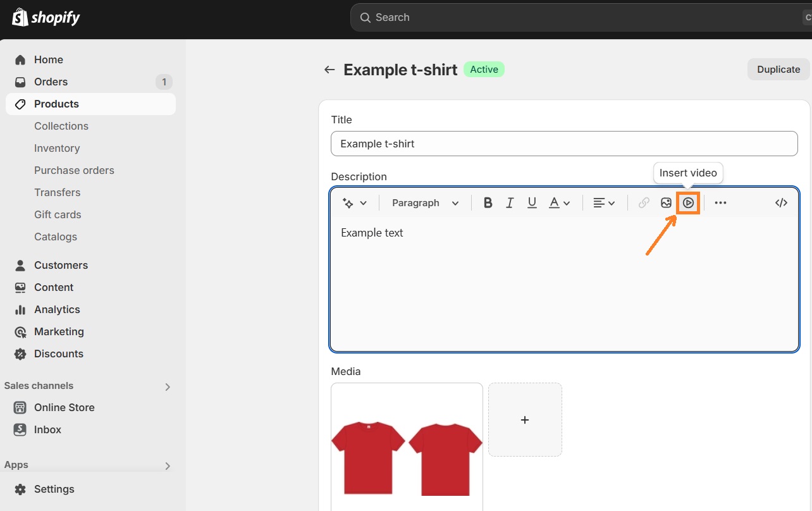Toggle italic formatting in the editor
Image resolution: width=812 pixels, height=511 pixels.
pyautogui.click(x=510, y=202)
